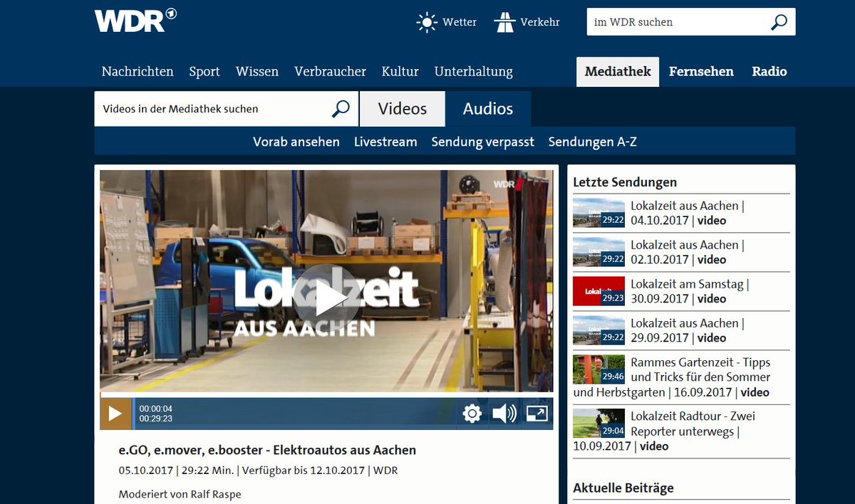Switch to the Fernsehen tab
The height and width of the screenshot is (504, 855).
pyautogui.click(x=701, y=71)
